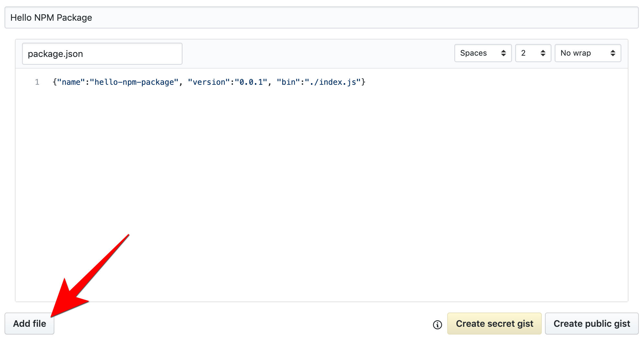Edit the gist description Hello NPM Package
The width and height of the screenshot is (644, 341).
[x=129, y=17]
